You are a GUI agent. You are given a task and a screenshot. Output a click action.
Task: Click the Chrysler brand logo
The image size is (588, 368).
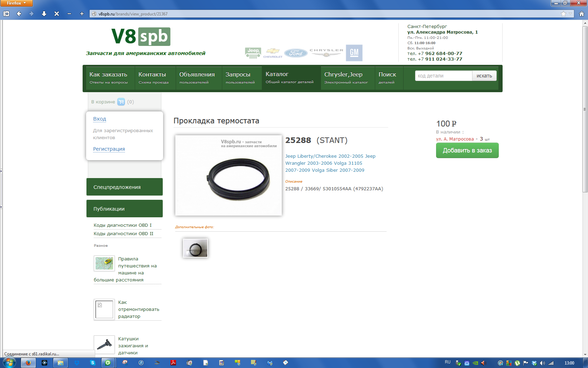tap(326, 53)
